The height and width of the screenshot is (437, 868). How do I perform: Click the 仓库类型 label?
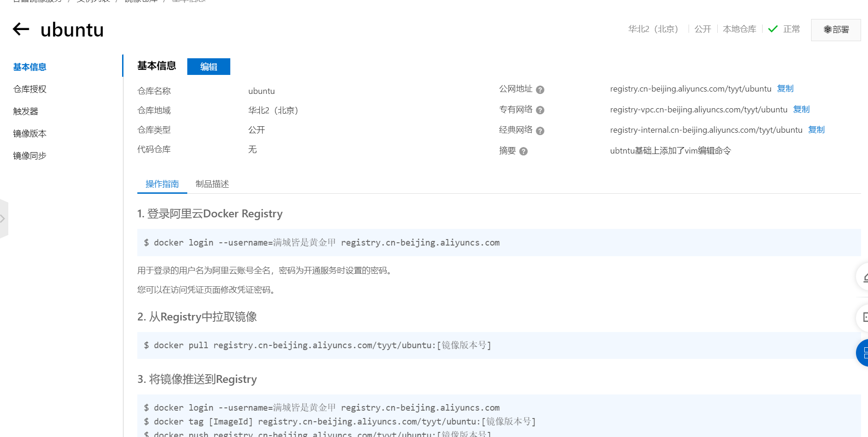154,130
